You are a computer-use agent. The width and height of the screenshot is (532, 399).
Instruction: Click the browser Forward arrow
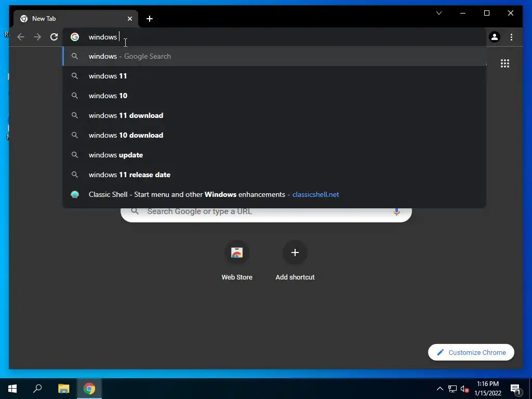click(37, 37)
